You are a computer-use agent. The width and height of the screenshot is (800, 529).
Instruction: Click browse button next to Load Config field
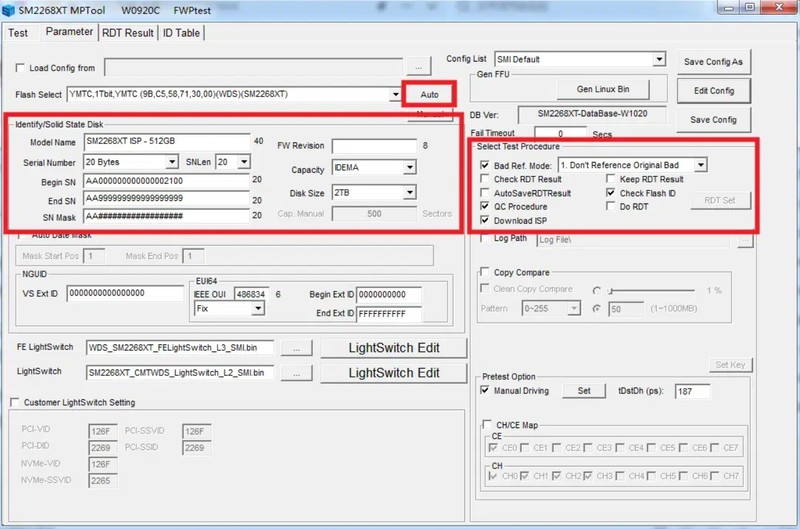tap(418, 67)
